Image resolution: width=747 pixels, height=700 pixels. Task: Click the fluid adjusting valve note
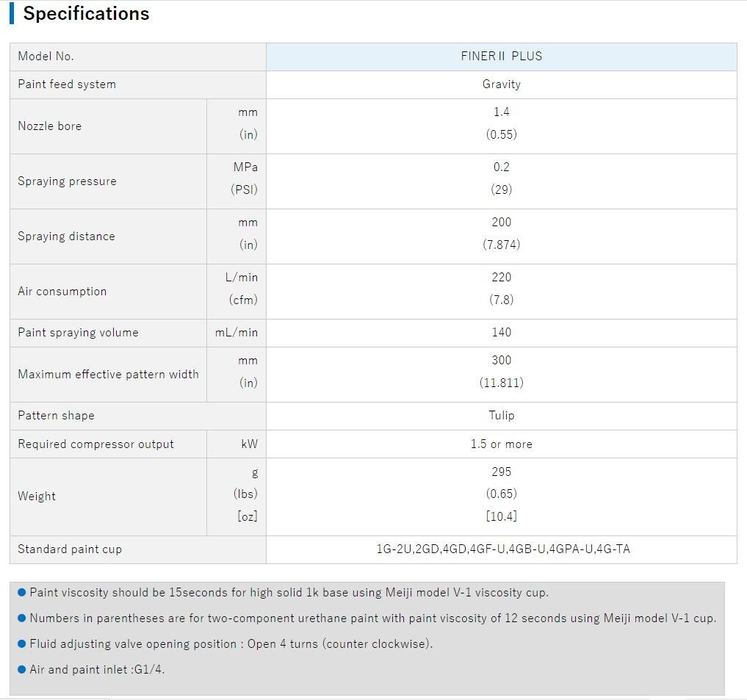231,644
